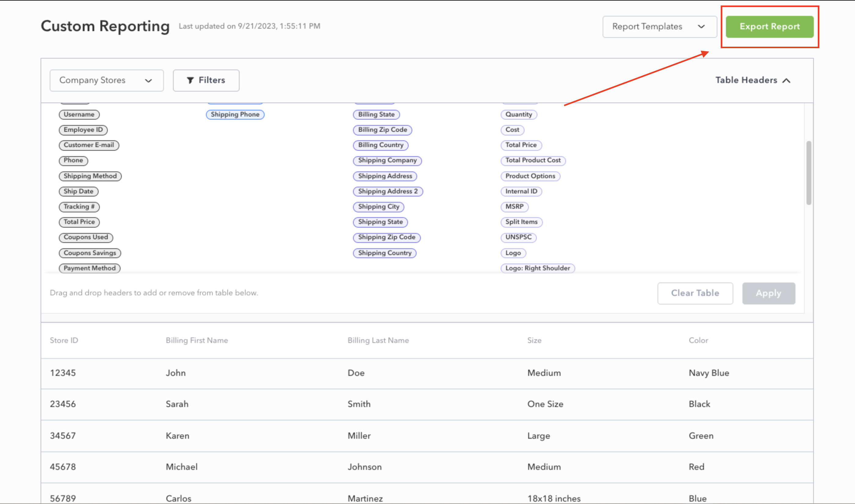Select the Shipping State header chip
The image size is (855, 504).
point(381,222)
